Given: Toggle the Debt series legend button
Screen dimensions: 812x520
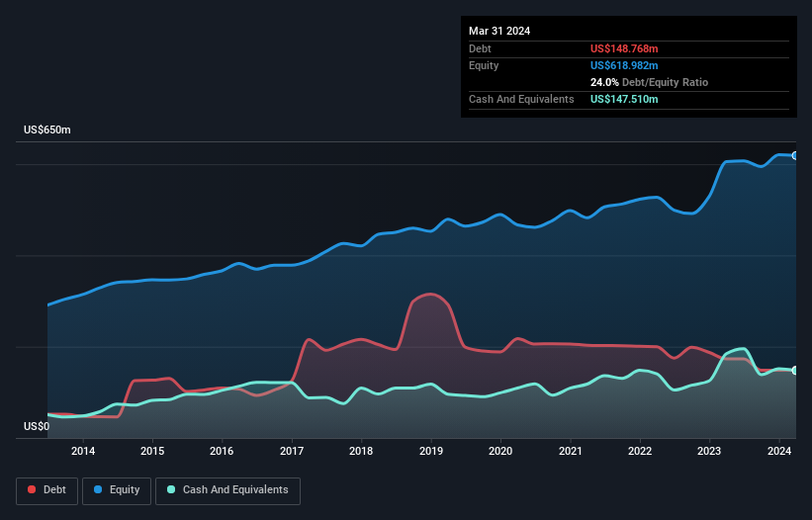Looking at the screenshot, I should [x=47, y=490].
